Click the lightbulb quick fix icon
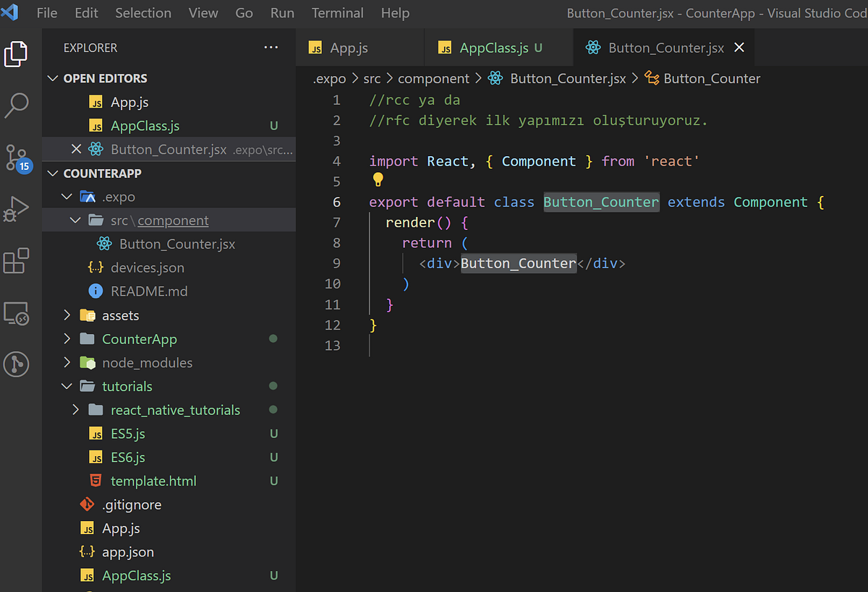This screenshot has width=868, height=592. click(x=377, y=179)
